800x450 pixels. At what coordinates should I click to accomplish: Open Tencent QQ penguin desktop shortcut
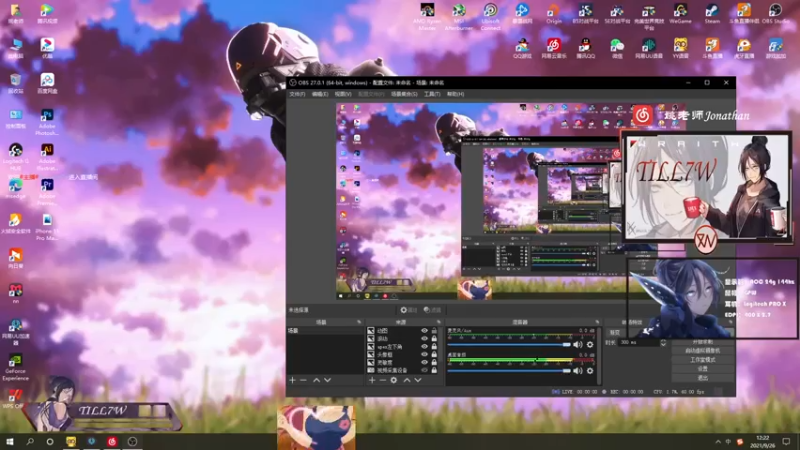tap(585, 48)
